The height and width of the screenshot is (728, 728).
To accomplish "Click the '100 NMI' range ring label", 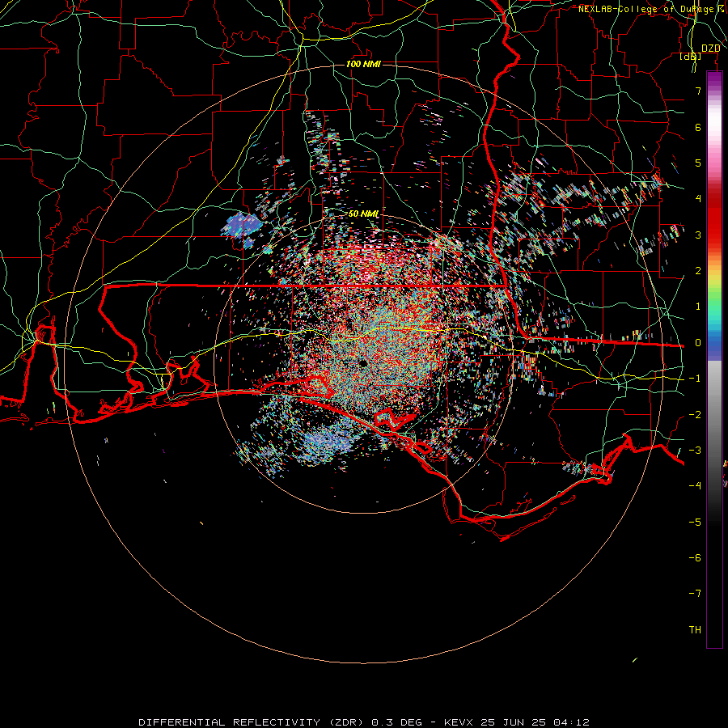I will 363,64.
